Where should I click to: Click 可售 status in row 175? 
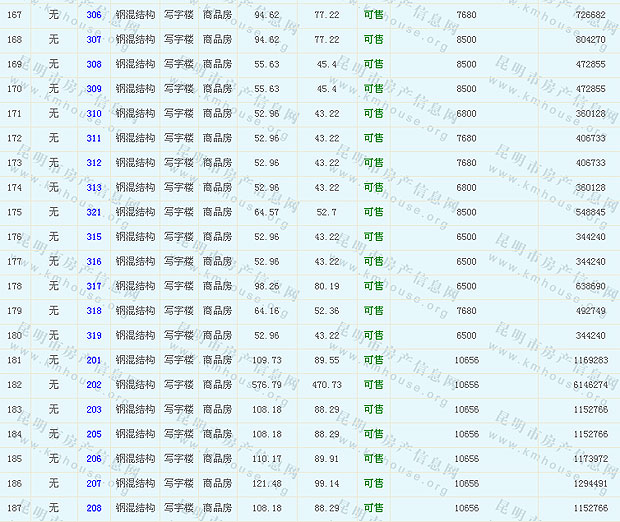pyautogui.click(x=373, y=212)
